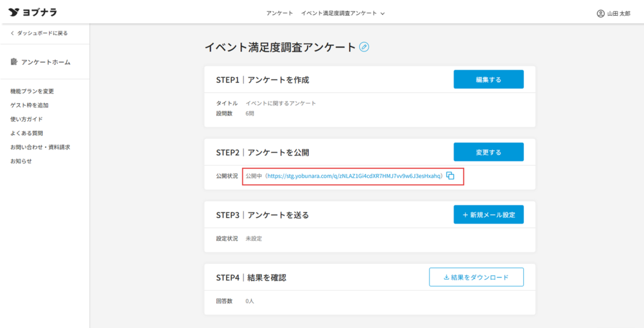Expand the イベント満足度調査アンケート header dropdown
The height and width of the screenshot is (328, 644).
343,13
